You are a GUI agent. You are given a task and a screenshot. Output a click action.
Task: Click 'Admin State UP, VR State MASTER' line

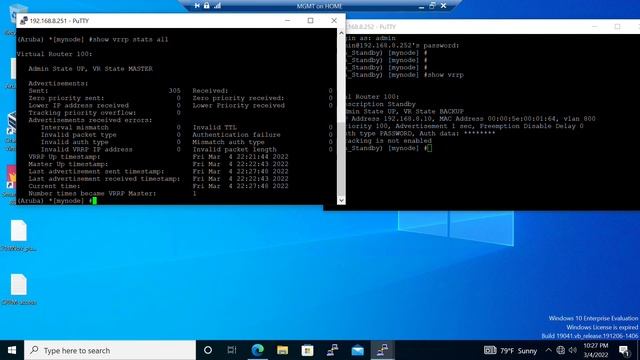click(x=90, y=69)
